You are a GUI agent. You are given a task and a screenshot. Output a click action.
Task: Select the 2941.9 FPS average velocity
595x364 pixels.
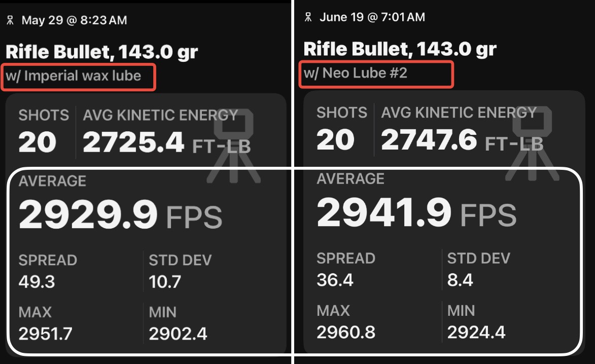click(416, 213)
